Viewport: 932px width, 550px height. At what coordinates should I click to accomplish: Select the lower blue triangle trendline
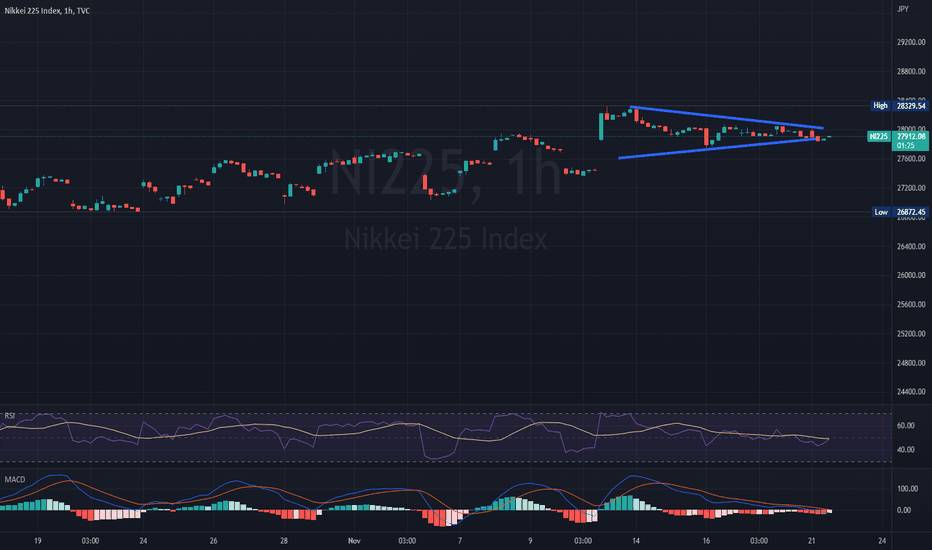click(717, 148)
